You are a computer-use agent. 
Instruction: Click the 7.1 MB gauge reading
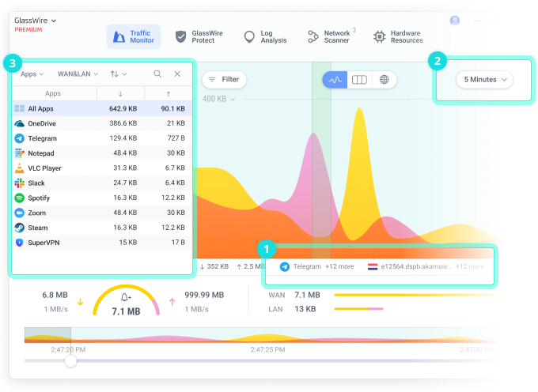[126, 311]
